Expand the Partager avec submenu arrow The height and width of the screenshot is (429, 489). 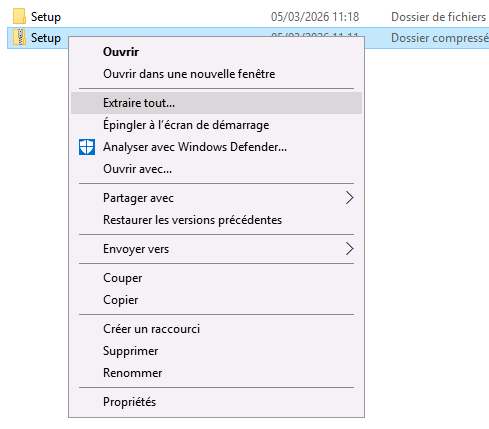point(349,198)
